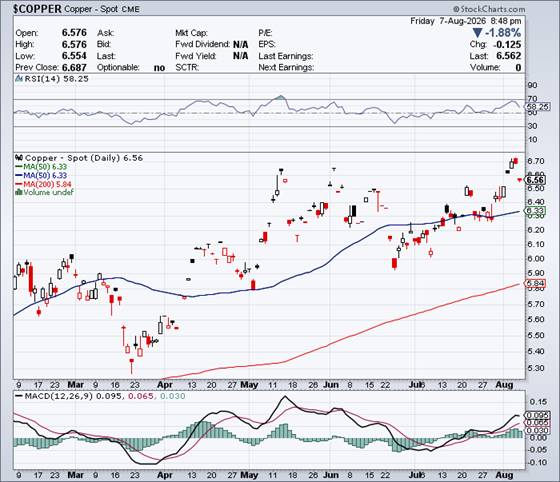560x482 pixels.
Task: Click the Mkt Cap label
Action: click(191, 33)
